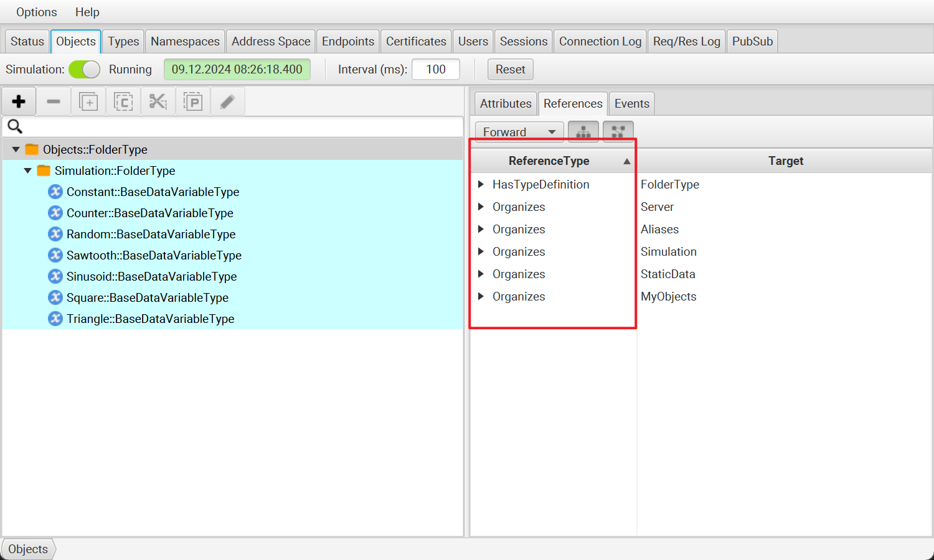
Task: Click the simulation timestamp field
Action: coord(237,69)
